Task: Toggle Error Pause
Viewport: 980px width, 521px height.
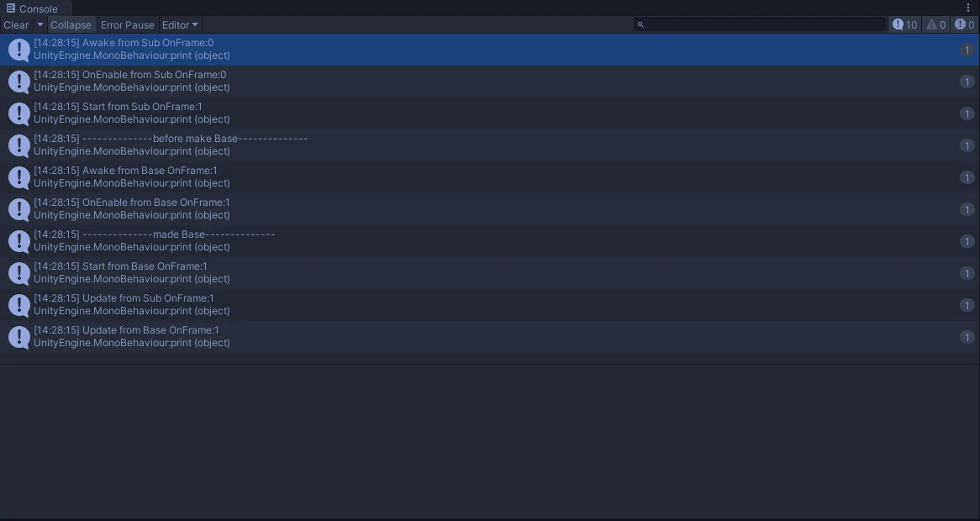Action: (128, 25)
